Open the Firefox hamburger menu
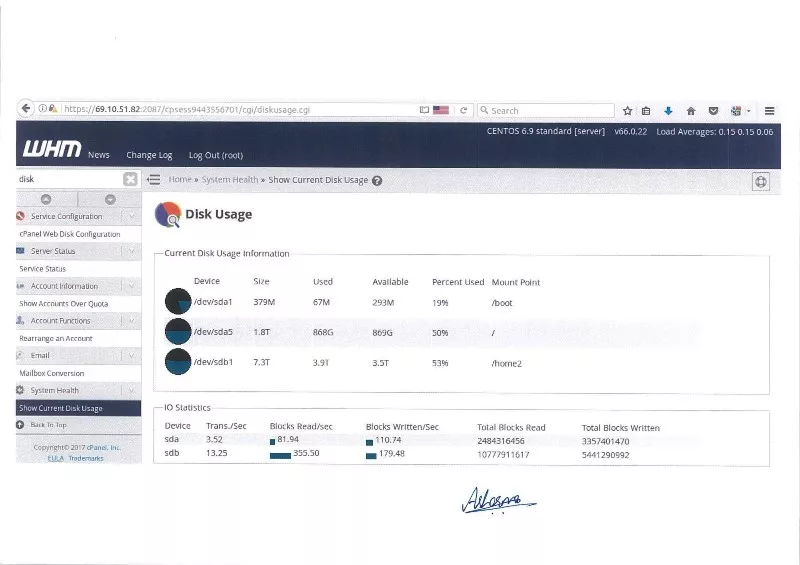Viewport: 800px width, 565px height. point(769,111)
